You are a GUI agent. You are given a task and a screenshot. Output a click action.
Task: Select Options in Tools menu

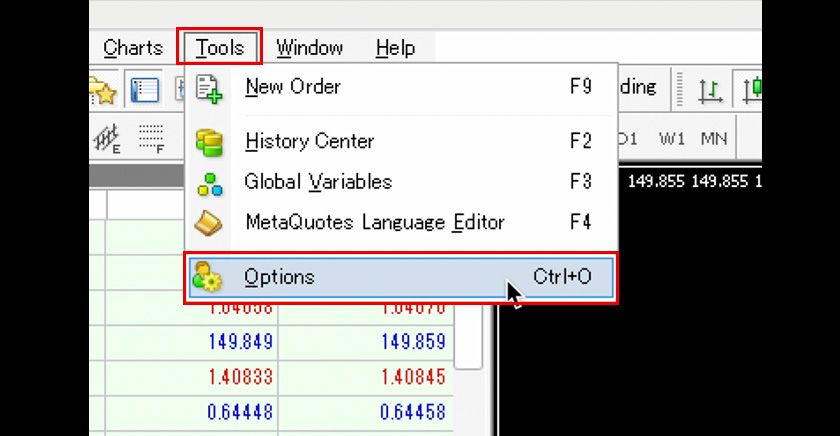401,277
